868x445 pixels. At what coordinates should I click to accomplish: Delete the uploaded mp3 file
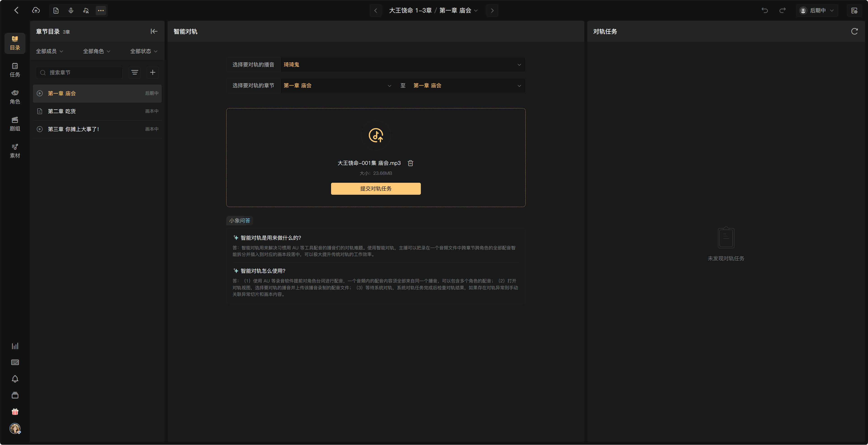pos(410,163)
